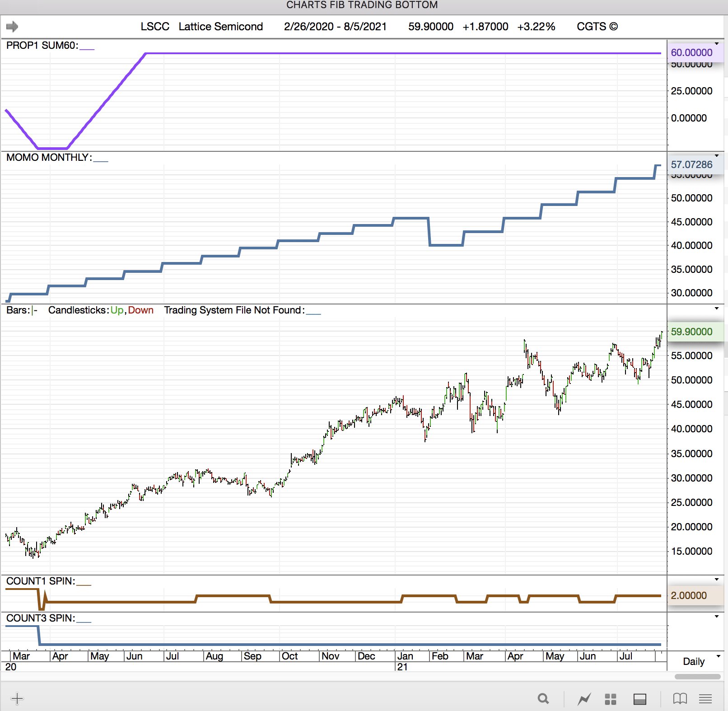728x711 pixels.
Task: Open the COUNT1 SPIN pane menu arrow
Action: tap(717, 580)
